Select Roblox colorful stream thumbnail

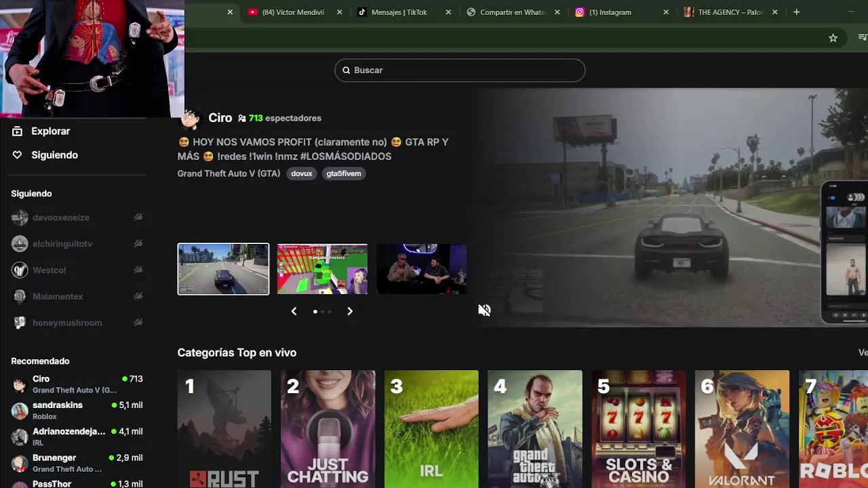[322, 269]
